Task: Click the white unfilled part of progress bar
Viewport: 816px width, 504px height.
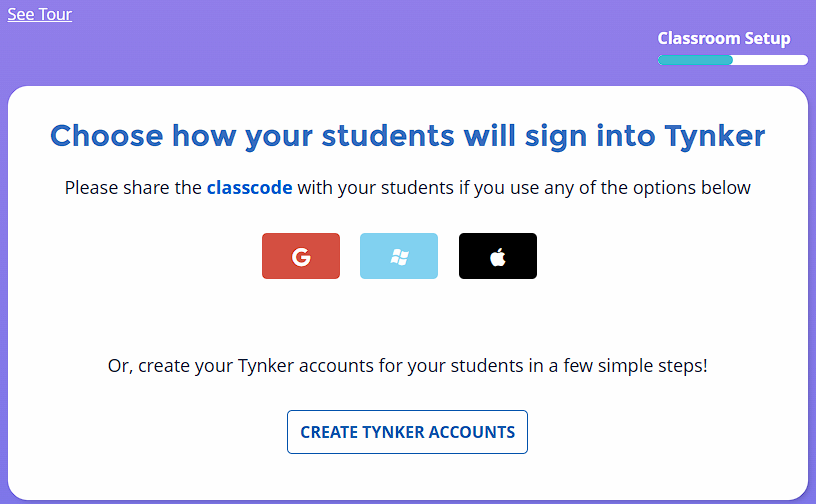Action: coord(770,60)
